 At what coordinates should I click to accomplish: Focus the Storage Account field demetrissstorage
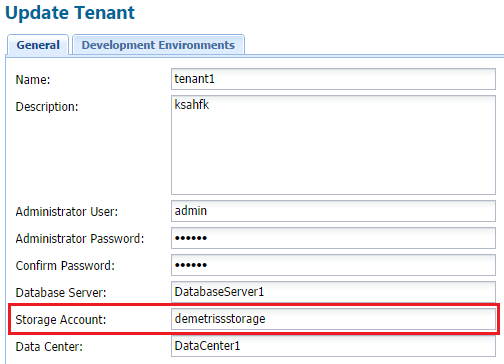pyautogui.click(x=333, y=319)
